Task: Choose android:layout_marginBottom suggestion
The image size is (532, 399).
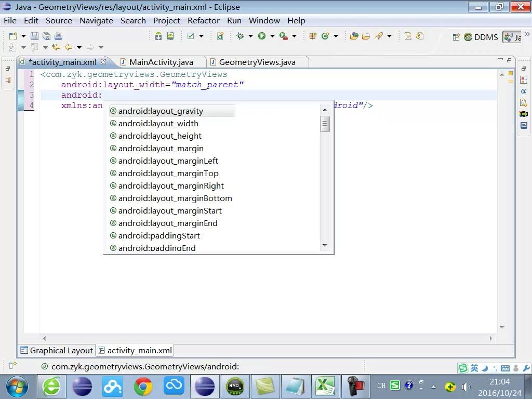Action: (172, 198)
